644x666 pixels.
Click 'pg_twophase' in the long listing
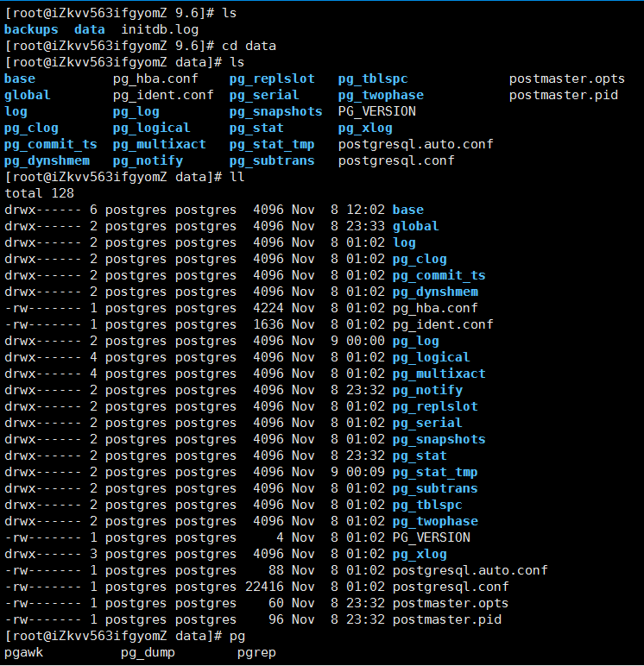pyautogui.click(x=435, y=521)
